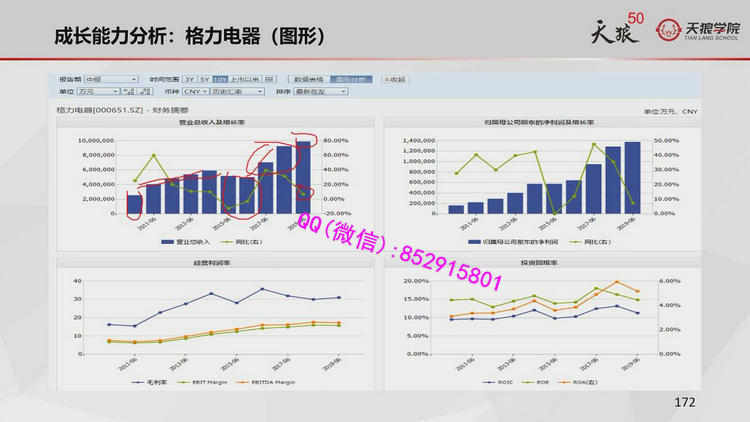
Task: Select the 10Y time range option
Action: tap(219, 78)
